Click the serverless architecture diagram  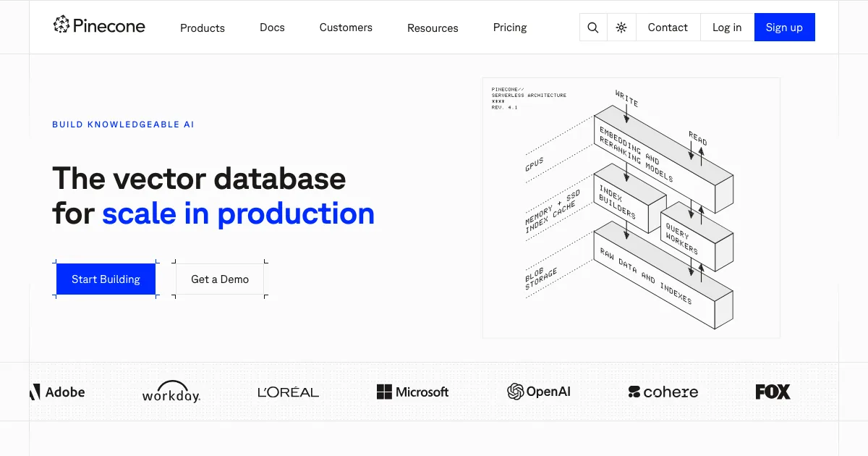631,208
